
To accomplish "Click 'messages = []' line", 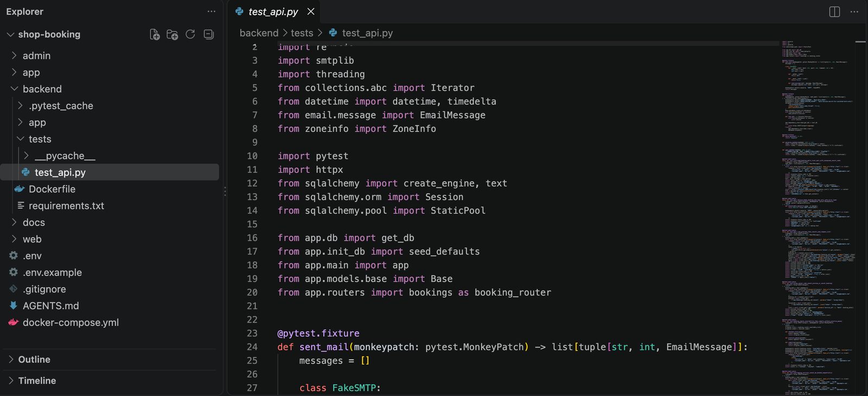I will click(334, 361).
